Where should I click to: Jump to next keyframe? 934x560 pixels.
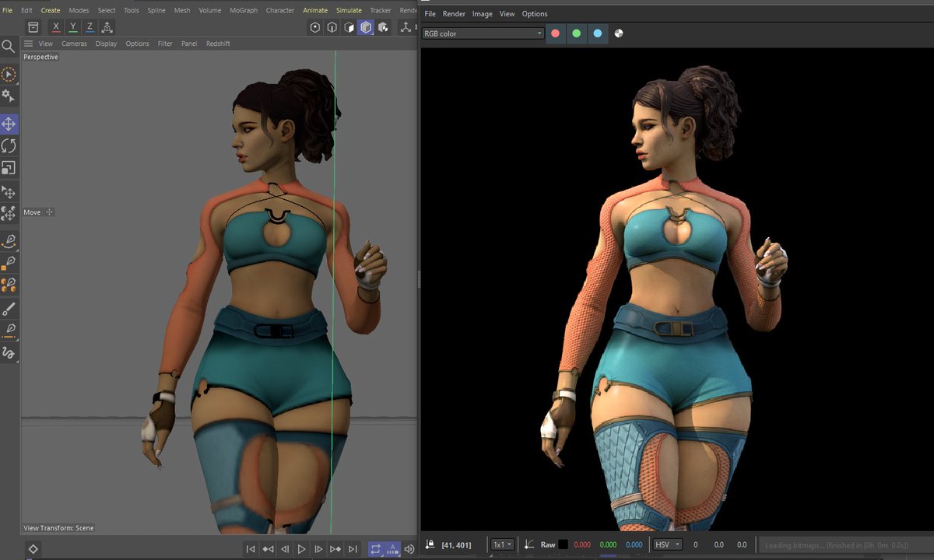pyautogui.click(x=335, y=549)
